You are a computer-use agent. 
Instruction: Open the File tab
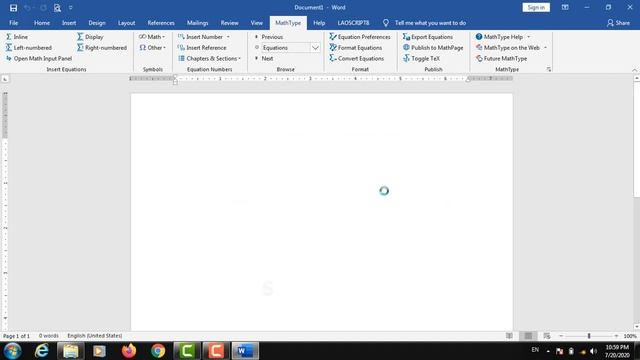(x=13, y=23)
